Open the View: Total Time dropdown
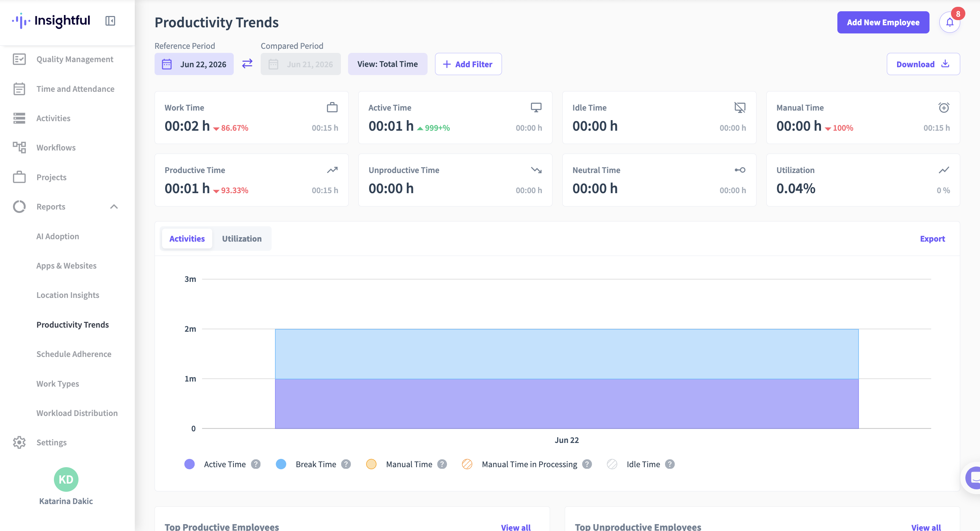The height and width of the screenshot is (531, 980). tap(387, 64)
